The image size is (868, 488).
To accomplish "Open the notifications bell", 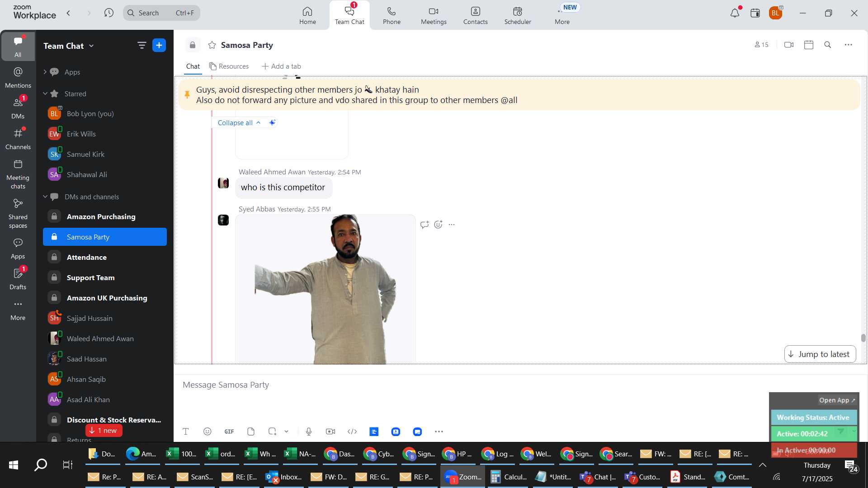I will pos(735,13).
